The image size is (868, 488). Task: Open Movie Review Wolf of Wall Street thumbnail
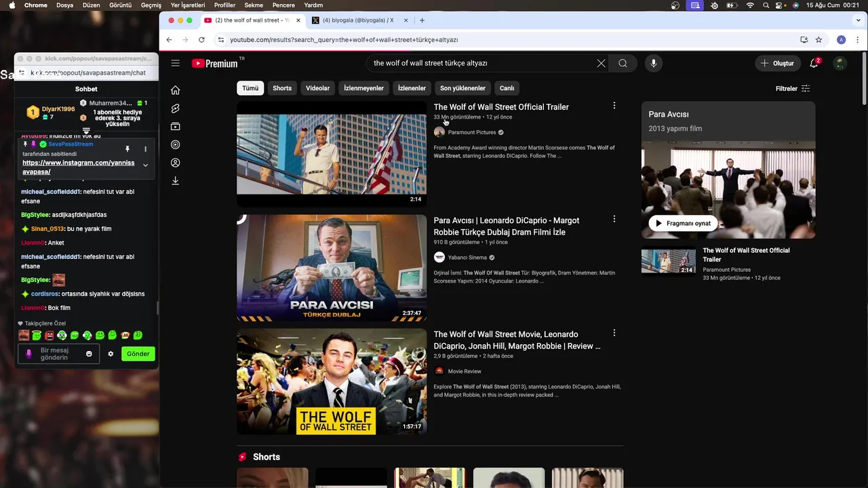[332, 381]
